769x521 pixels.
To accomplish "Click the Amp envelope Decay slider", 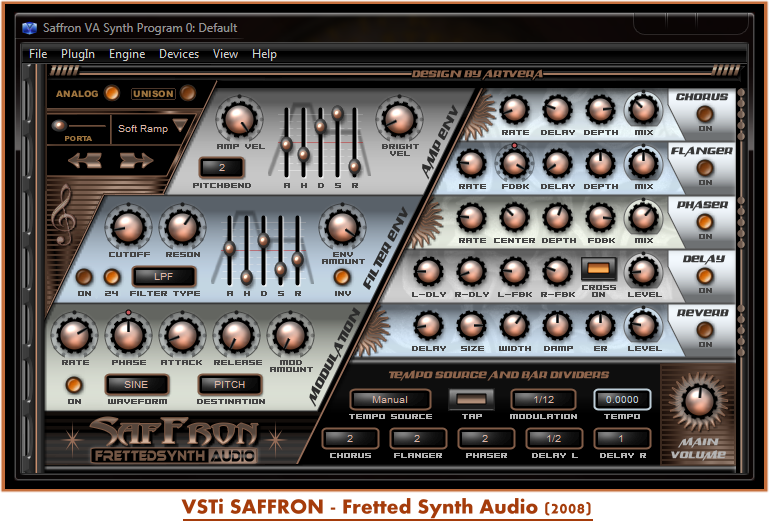I will tap(321, 126).
